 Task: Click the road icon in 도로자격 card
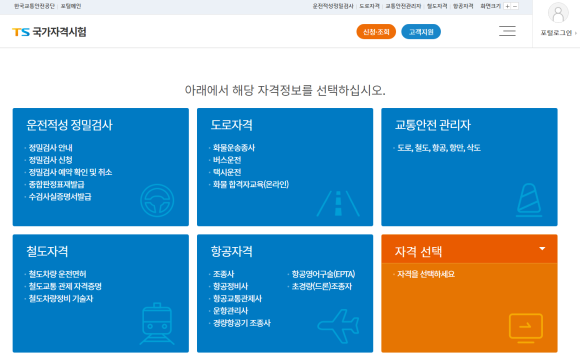tap(338, 203)
